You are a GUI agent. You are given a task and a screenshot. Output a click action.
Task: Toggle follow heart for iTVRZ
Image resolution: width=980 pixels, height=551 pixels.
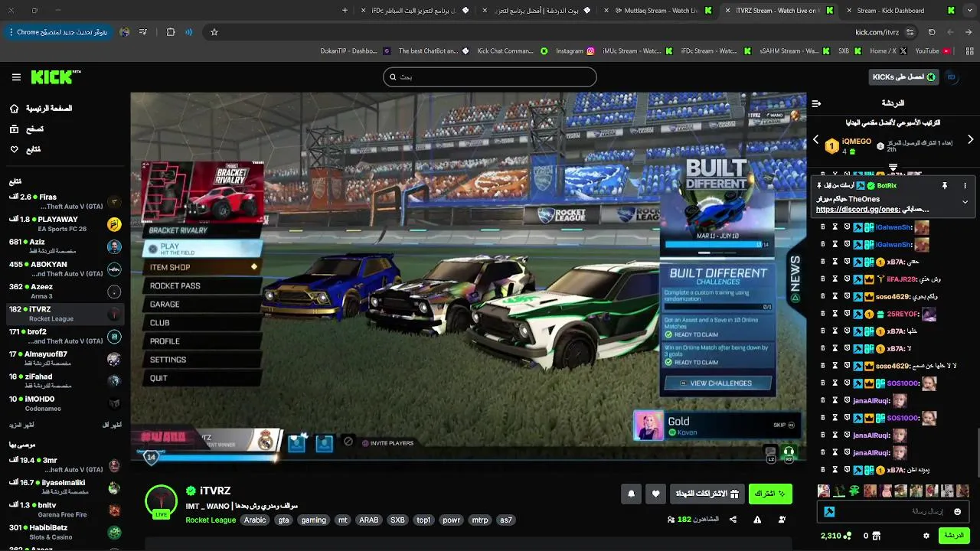click(x=655, y=494)
